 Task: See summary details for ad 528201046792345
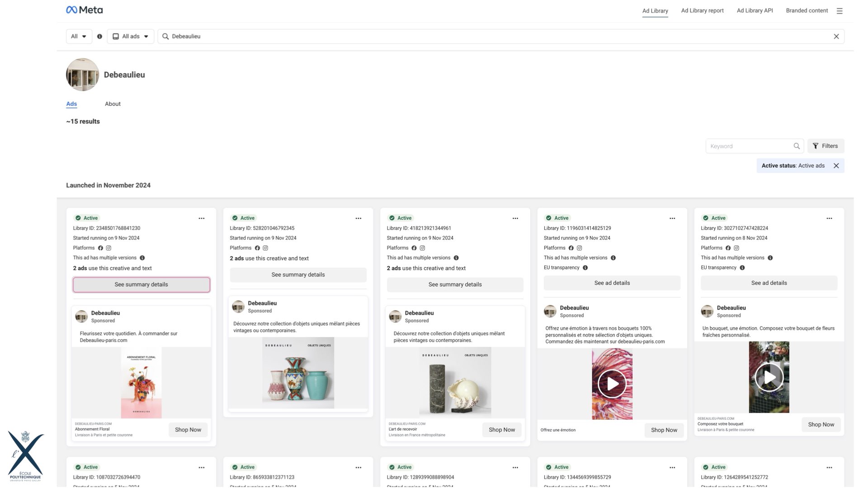(x=298, y=275)
